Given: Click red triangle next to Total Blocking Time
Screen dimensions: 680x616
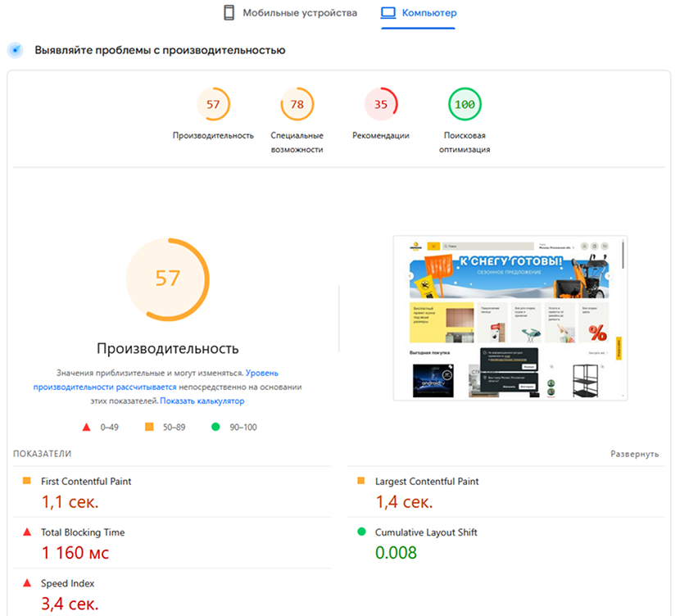Looking at the screenshot, I should [27, 532].
